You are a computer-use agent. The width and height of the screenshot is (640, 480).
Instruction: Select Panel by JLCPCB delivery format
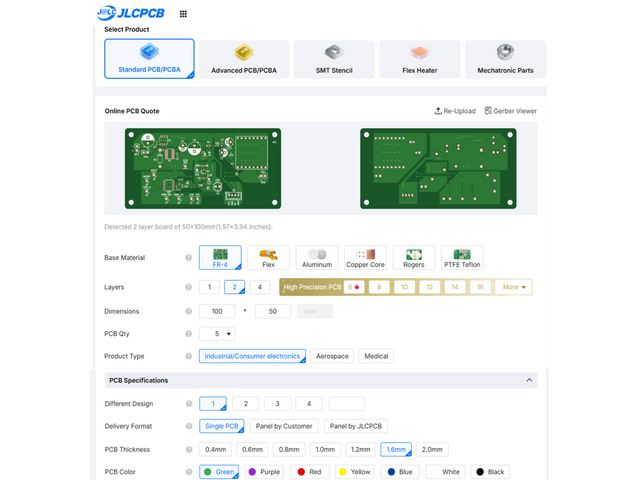tap(356, 426)
